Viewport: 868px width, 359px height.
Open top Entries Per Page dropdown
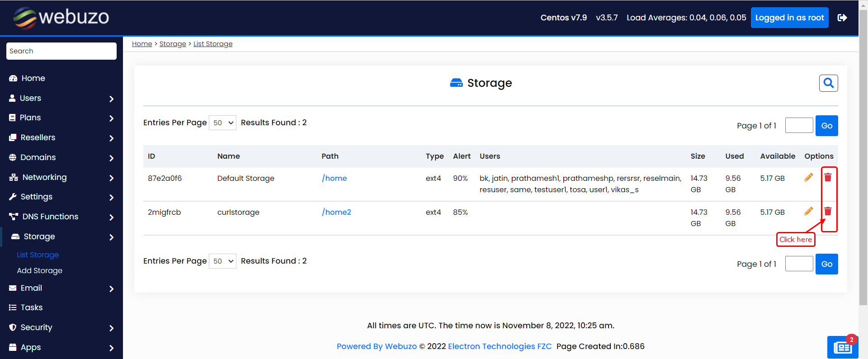[222, 123]
